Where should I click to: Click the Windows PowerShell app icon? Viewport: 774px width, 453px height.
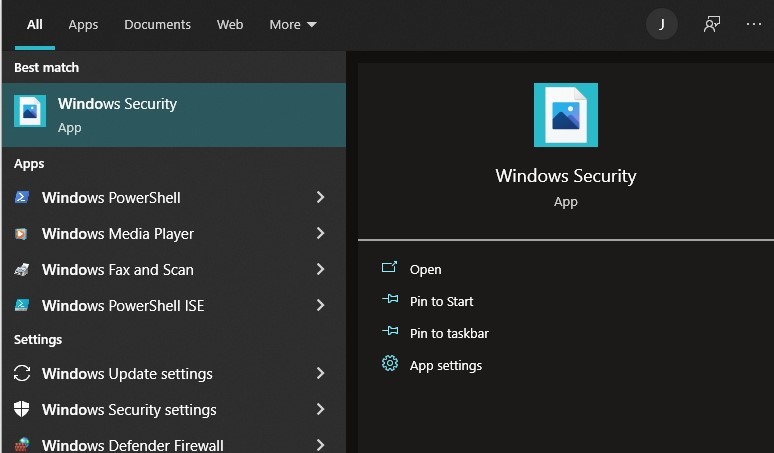tap(22, 197)
